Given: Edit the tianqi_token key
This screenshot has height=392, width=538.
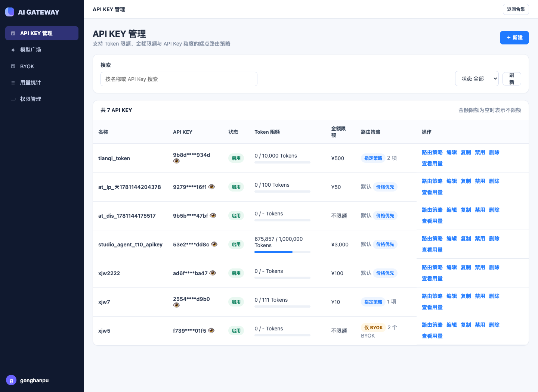Looking at the screenshot, I should tap(452, 152).
